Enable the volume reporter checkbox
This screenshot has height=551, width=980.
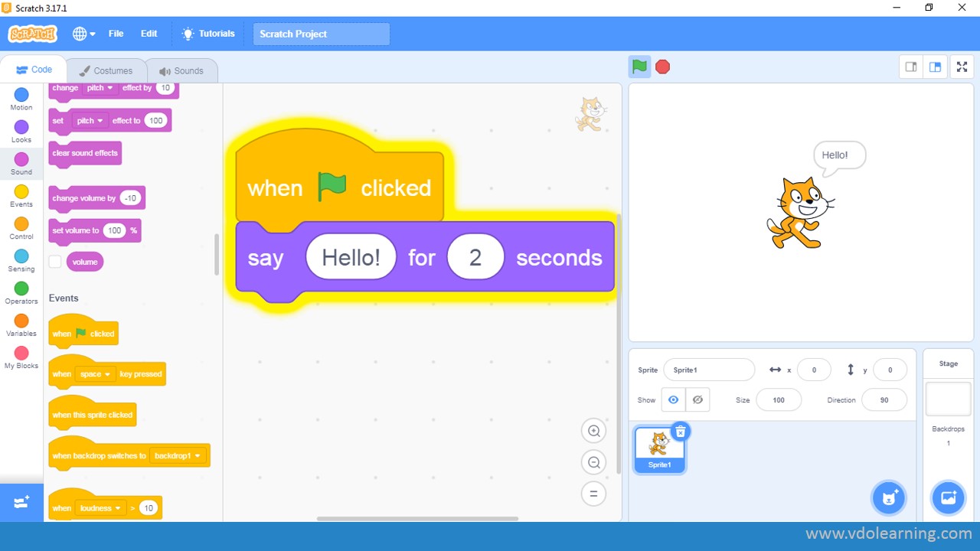point(55,262)
